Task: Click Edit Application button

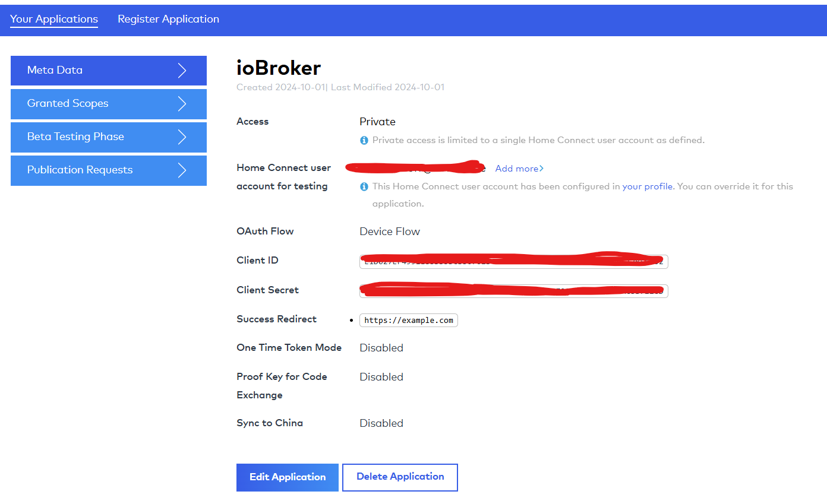Action: pos(288,477)
